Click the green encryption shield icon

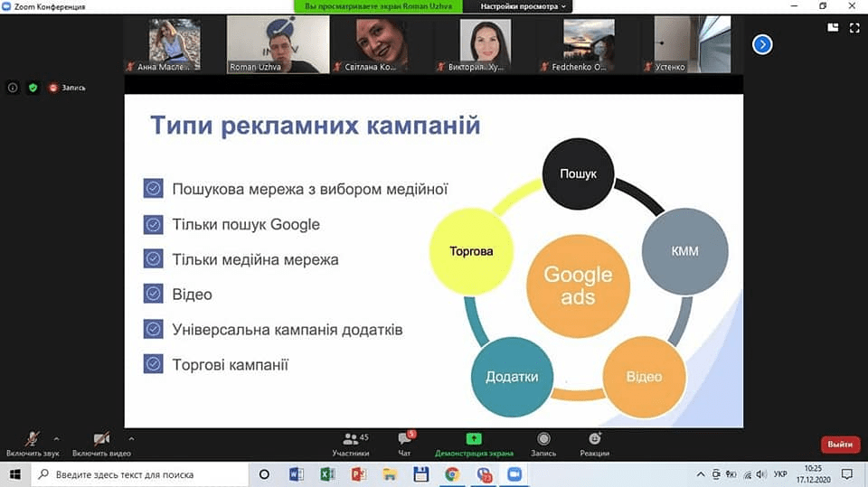(x=33, y=88)
